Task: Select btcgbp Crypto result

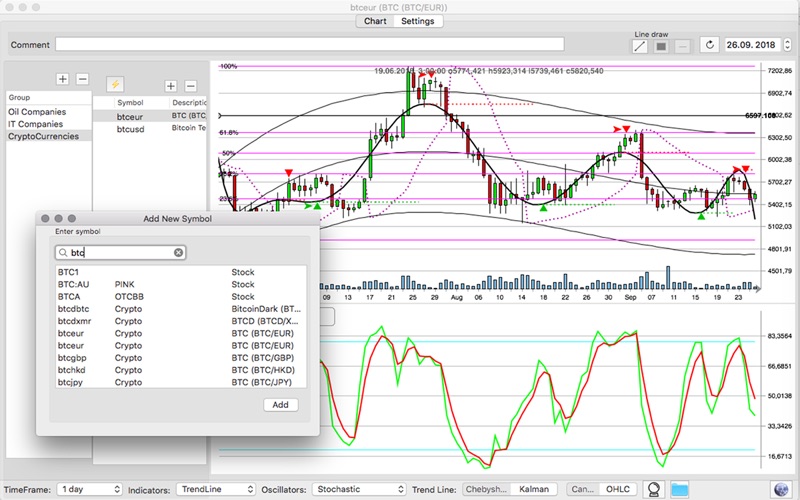Action: tap(181, 358)
